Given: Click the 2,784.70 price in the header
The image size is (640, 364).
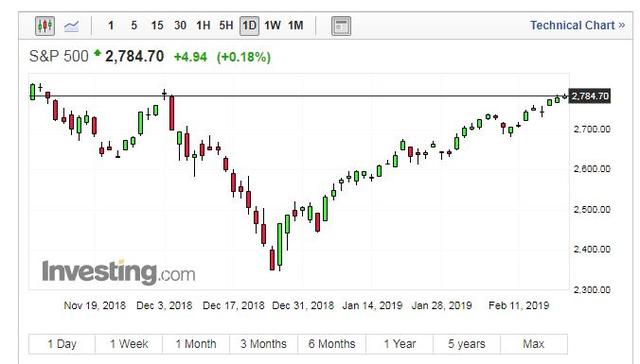Looking at the screenshot, I should tap(135, 56).
